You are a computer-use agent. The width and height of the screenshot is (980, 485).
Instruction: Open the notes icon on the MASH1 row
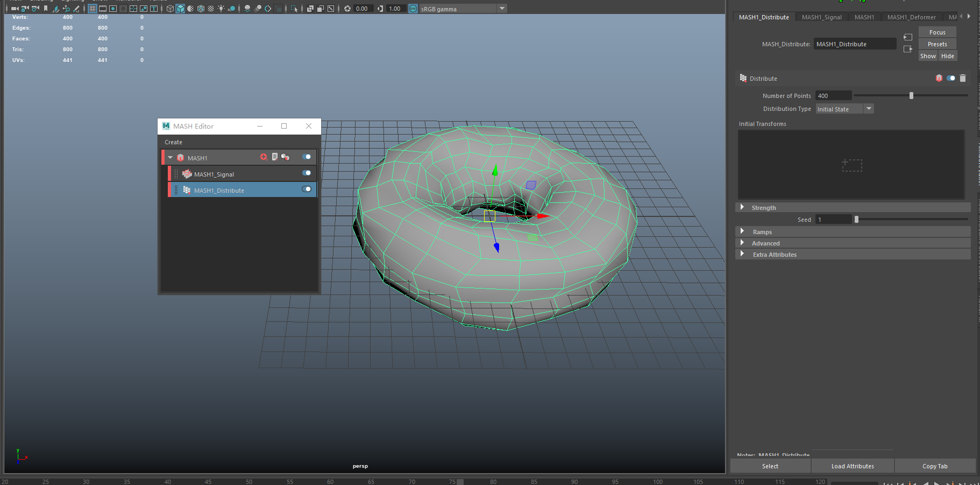click(275, 157)
